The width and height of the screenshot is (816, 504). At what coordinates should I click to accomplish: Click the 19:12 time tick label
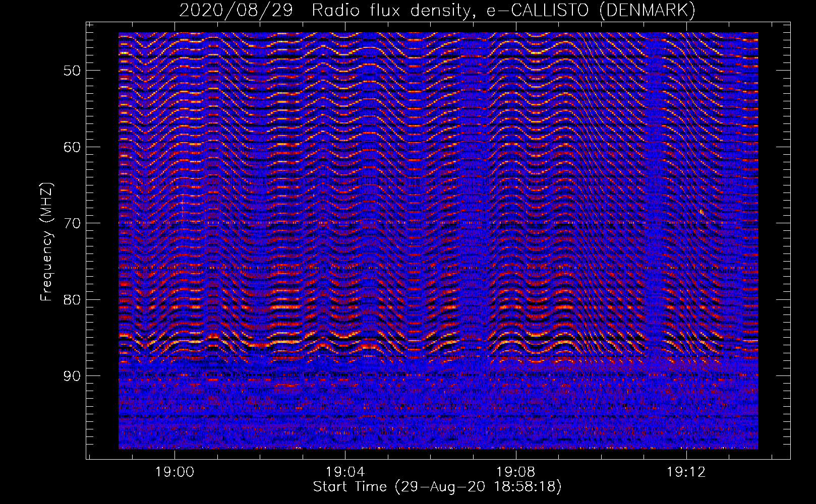(686, 472)
